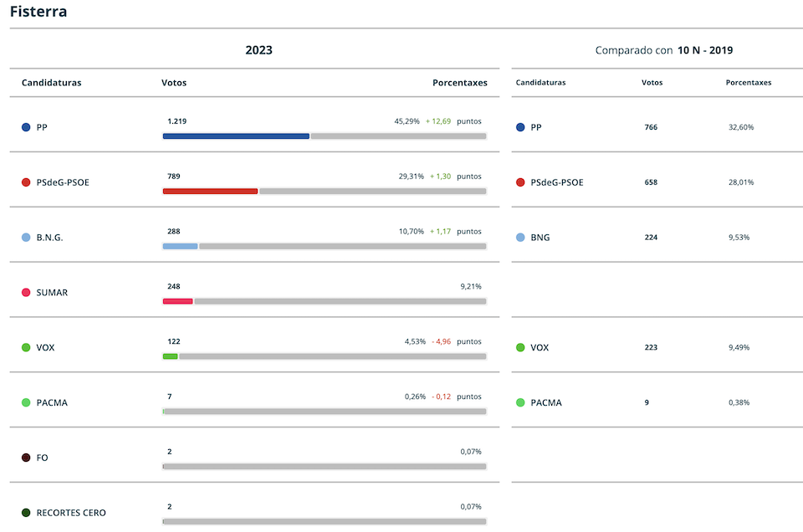
Task: Select the Candidaturas header in 2019 comparison
Action: (x=540, y=83)
